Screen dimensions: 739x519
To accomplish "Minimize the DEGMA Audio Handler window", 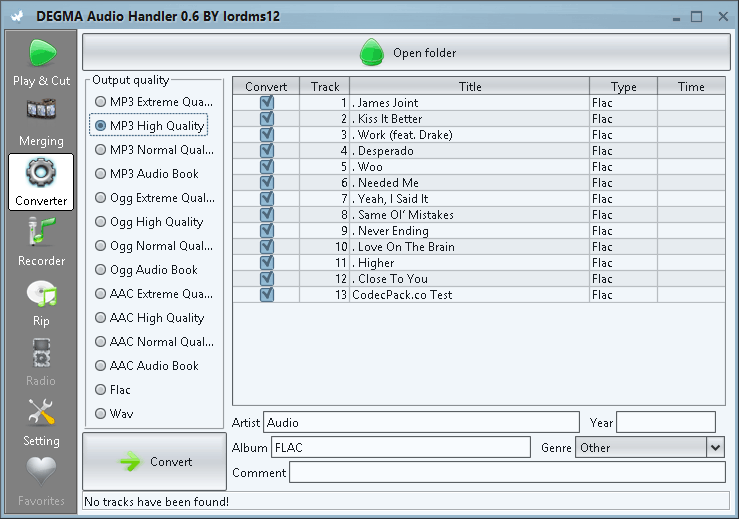I will click(676, 18).
